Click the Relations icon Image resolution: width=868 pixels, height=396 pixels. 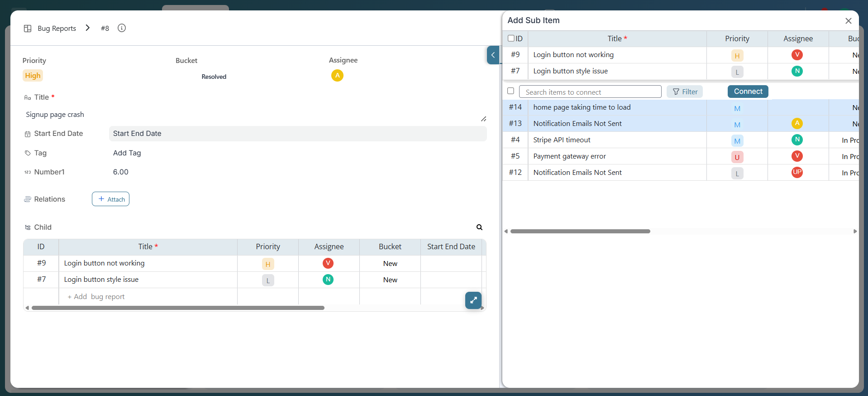(28, 199)
